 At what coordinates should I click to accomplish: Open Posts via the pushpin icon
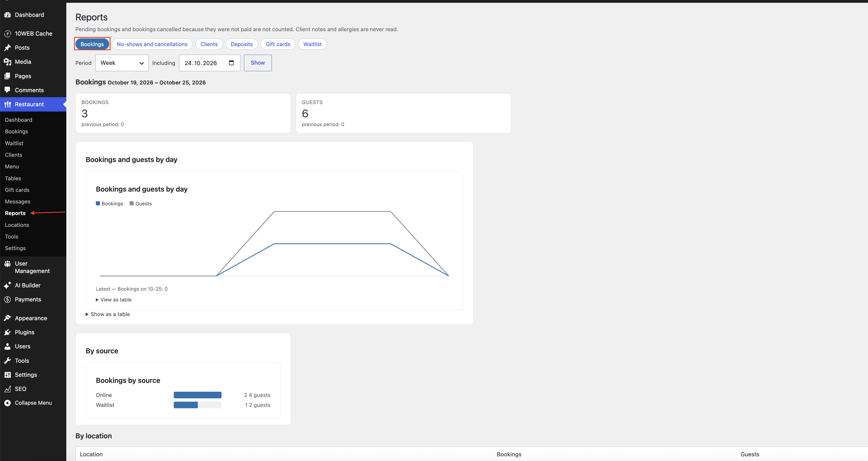[7, 48]
